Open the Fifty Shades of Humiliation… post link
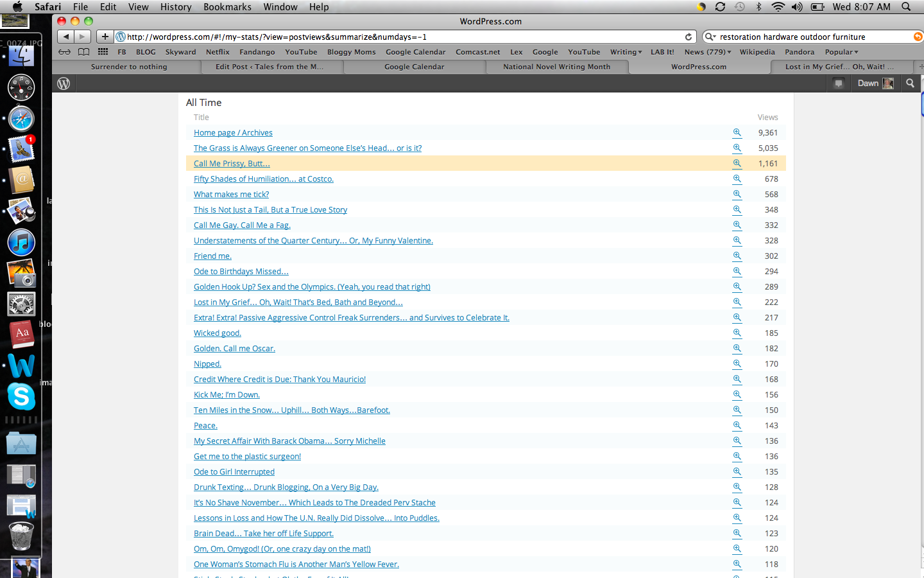Screen dimensions: 924x578 264,179
